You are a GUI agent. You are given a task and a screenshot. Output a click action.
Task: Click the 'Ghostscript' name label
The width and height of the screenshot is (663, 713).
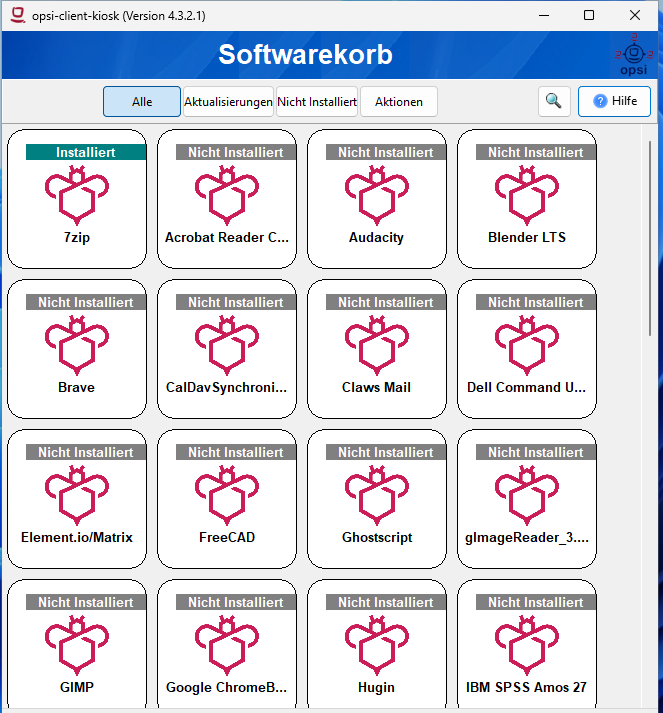click(377, 537)
